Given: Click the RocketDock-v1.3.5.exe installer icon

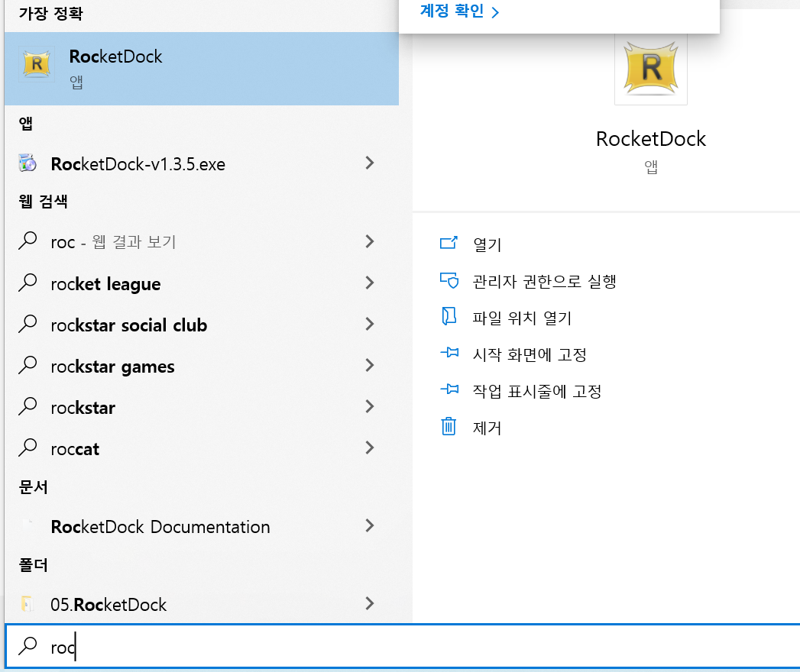Looking at the screenshot, I should click(28, 163).
